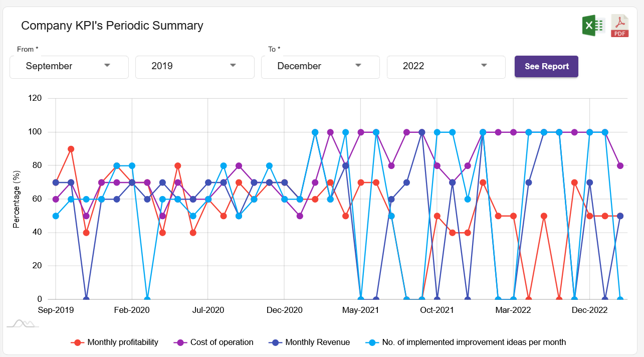This screenshot has height=357, width=644.
Task: Toggle the Cost of operation series off
Action: tap(221, 342)
